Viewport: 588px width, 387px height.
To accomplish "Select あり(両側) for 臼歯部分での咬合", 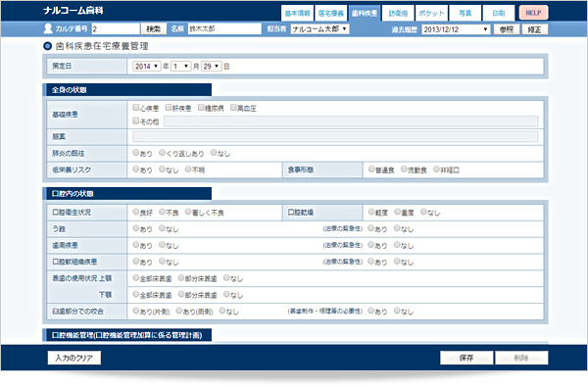I will click(x=179, y=311).
